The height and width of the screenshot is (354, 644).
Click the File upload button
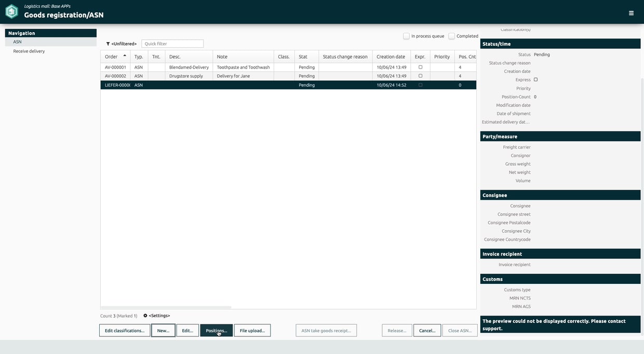tap(252, 331)
